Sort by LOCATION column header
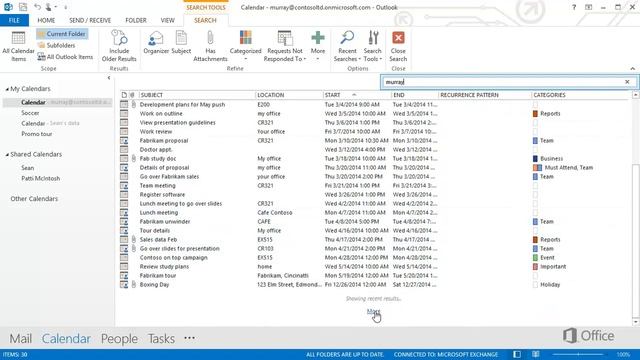 (289, 95)
